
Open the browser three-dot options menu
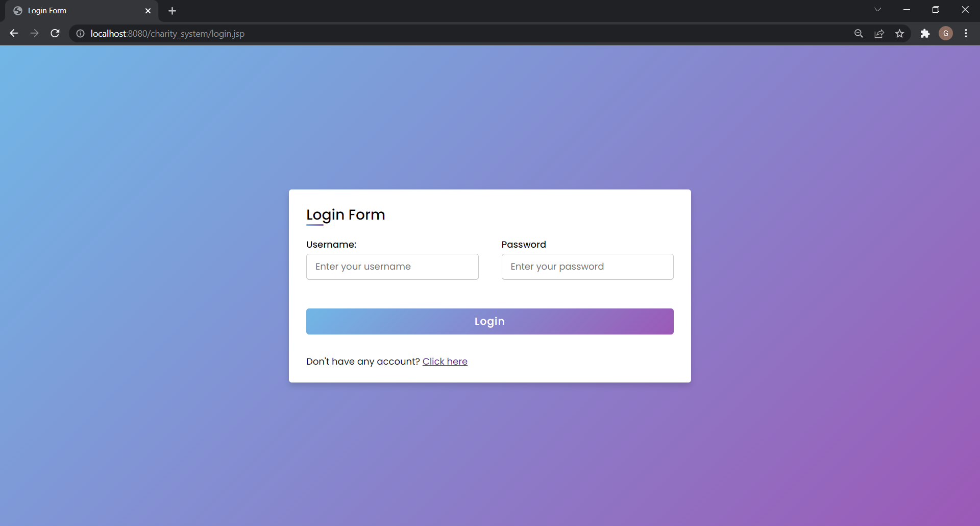pos(966,33)
